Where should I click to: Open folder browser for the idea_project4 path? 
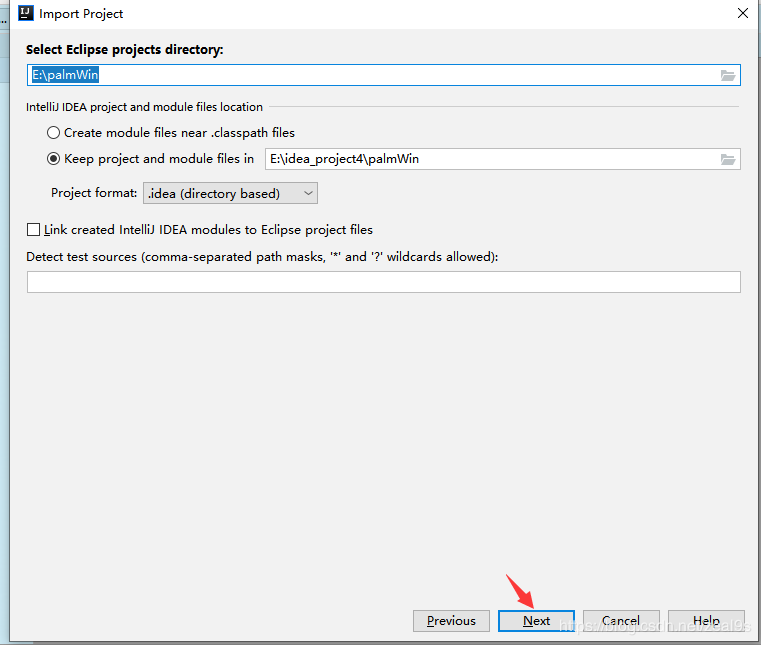coord(728,159)
